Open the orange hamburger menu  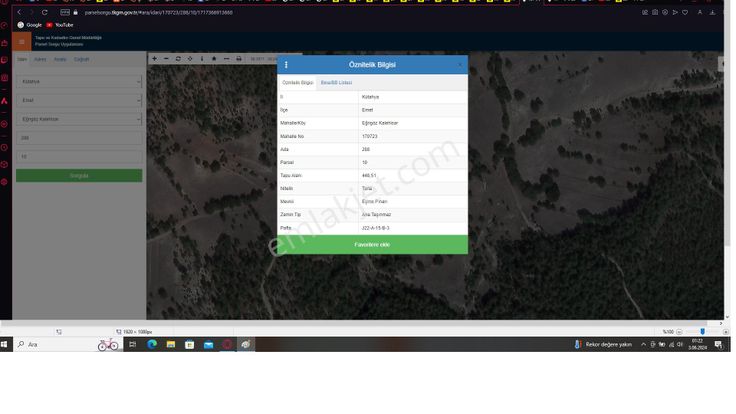[22, 41]
